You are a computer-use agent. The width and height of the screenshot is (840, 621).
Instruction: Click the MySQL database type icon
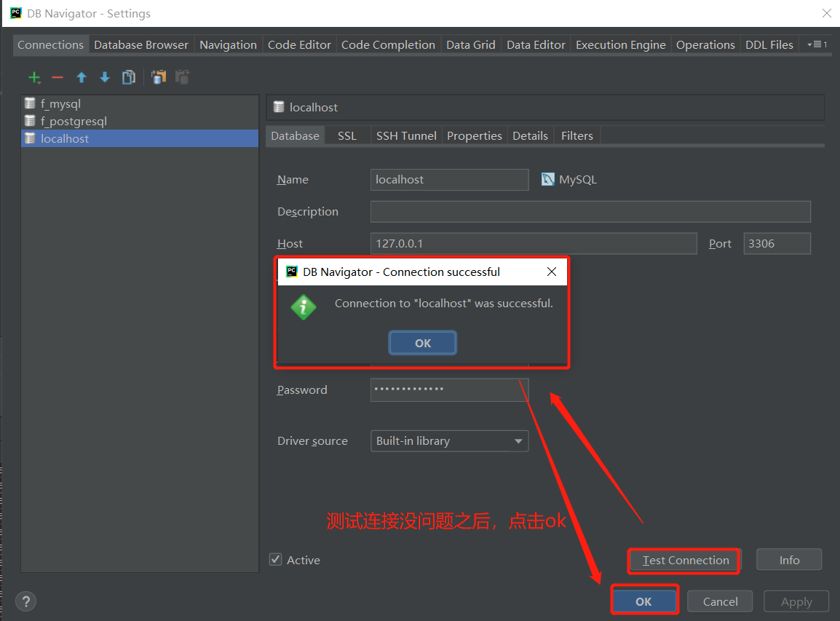coord(547,179)
